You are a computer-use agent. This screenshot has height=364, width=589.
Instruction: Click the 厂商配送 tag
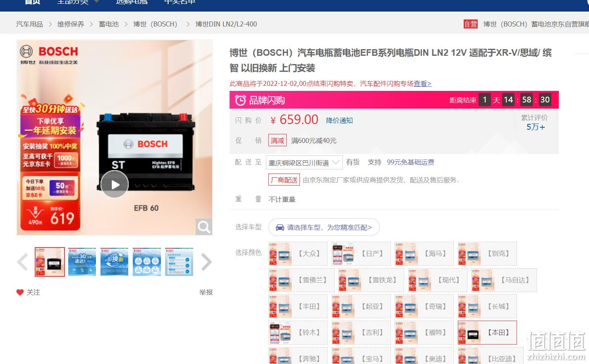tap(284, 180)
